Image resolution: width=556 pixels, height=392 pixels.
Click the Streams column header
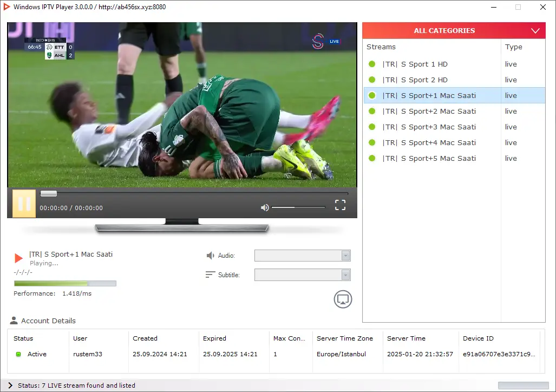point(381,47)
